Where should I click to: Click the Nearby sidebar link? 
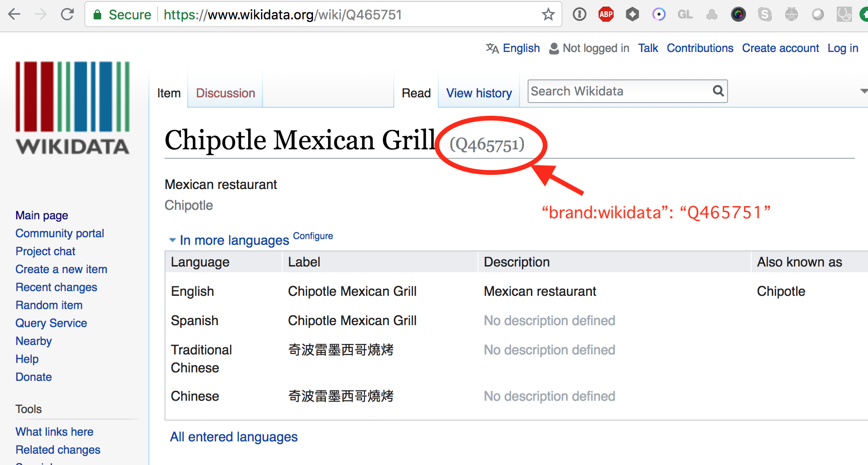pyautogui.click(x=34, y=341)
